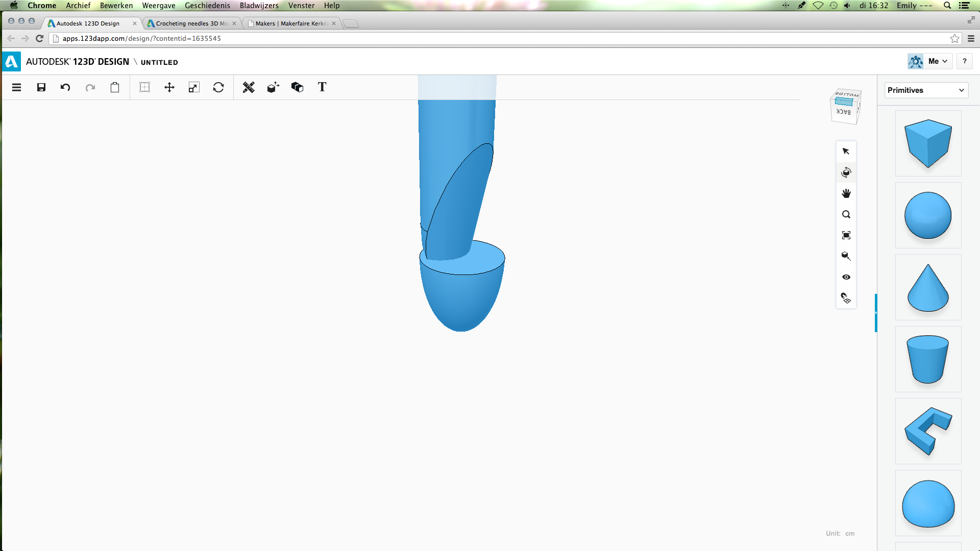980x551 pixels.
Task: Activate the Orbit view tool
Action: [846, 172]
